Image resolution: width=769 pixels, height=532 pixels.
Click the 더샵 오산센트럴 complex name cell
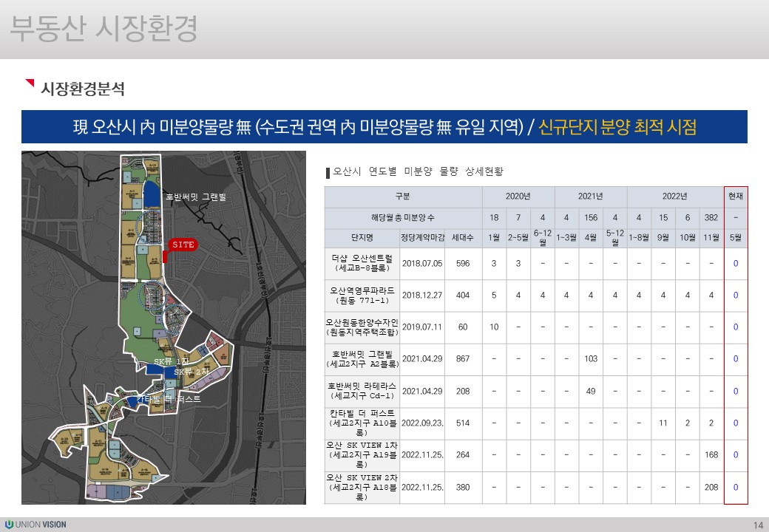pos(362,263)
